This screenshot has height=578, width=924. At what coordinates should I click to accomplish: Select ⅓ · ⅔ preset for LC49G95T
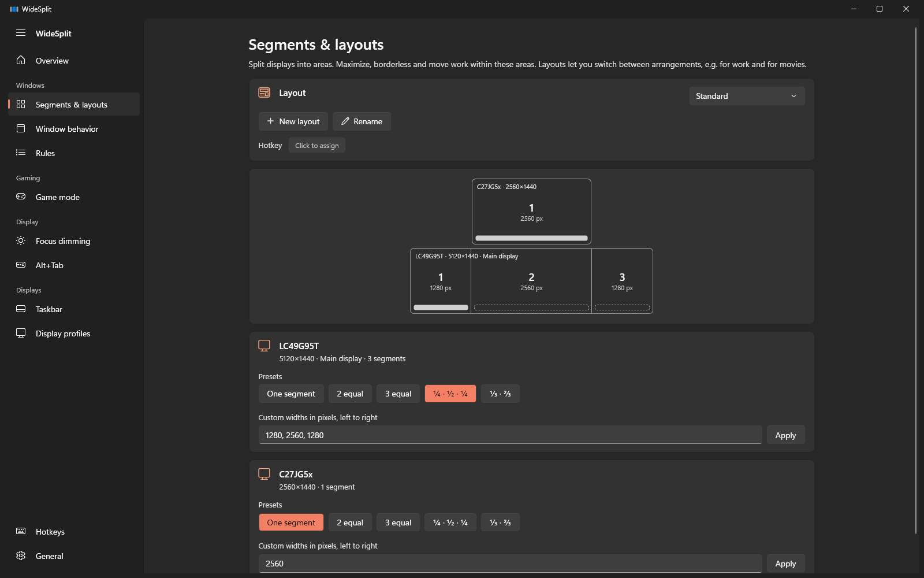pyautogui.click(x=500, y=394)
